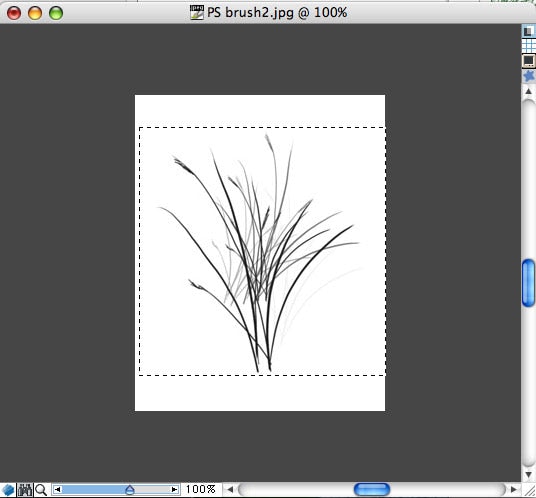Open the binoculars navigator icon

tap(25, 490)
